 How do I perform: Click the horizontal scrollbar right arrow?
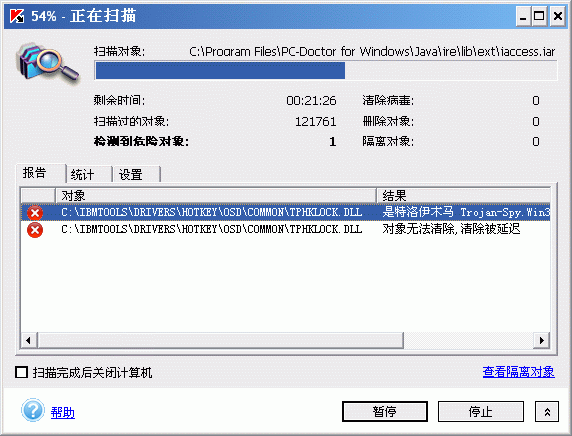(542, 340)
